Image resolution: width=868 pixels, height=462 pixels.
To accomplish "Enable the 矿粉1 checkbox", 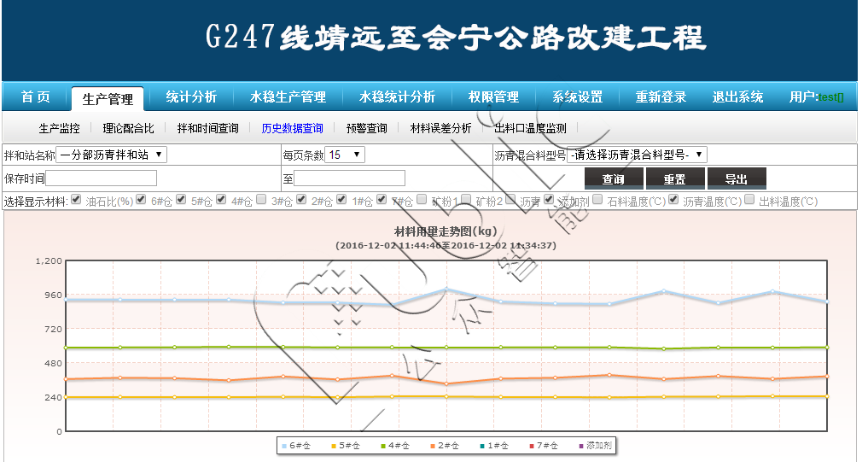I will coord(422,200).
